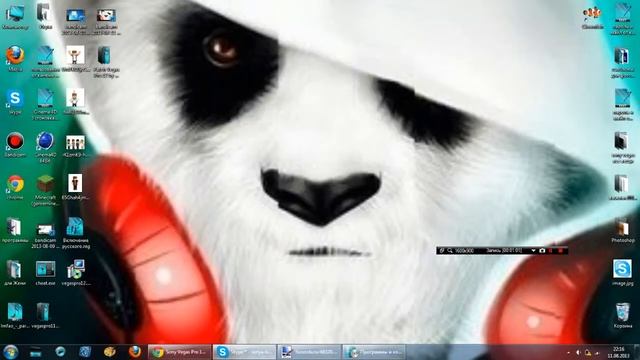640x360 pixels.
Task: Click the pinned paint palette taskbar icon
Action: pos(109,352)
